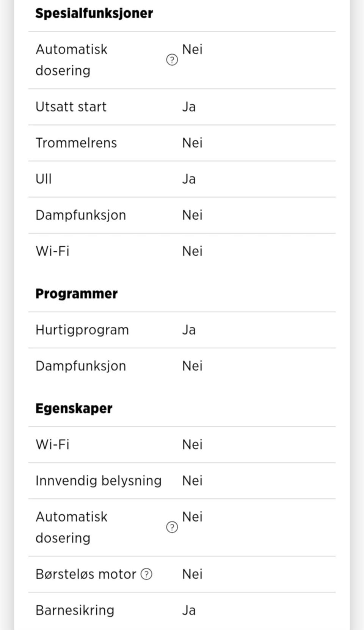This screenshot has width=364, height=630.
Task: Select the Nei value for Trommelrens
Action: (x=192, y=143)
